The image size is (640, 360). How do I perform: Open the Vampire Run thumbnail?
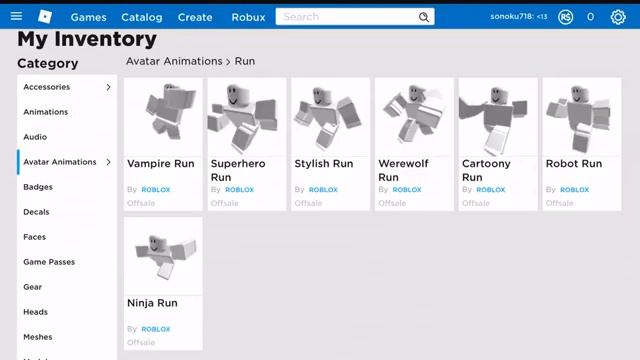click(x=163, y=117)
